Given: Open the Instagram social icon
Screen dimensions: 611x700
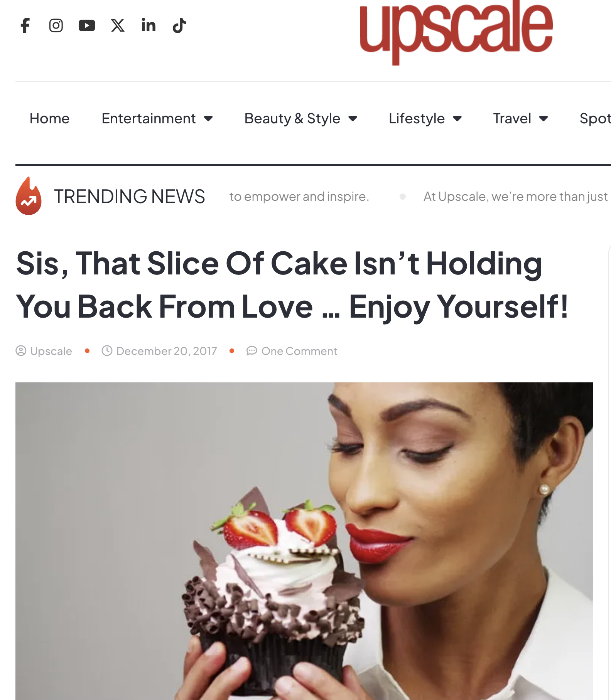Looking at the screenshot, I should (x=56, y=25).
